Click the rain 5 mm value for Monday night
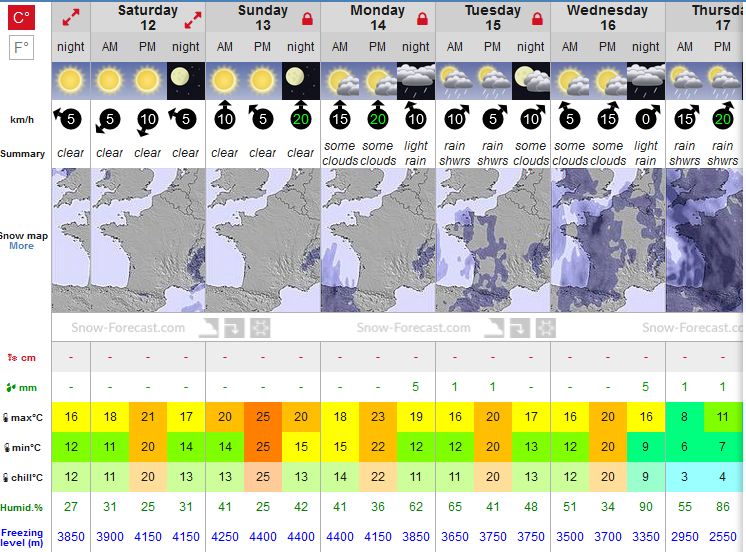The width and height of the screenshot is (746, 552). (x=415, y=387)
